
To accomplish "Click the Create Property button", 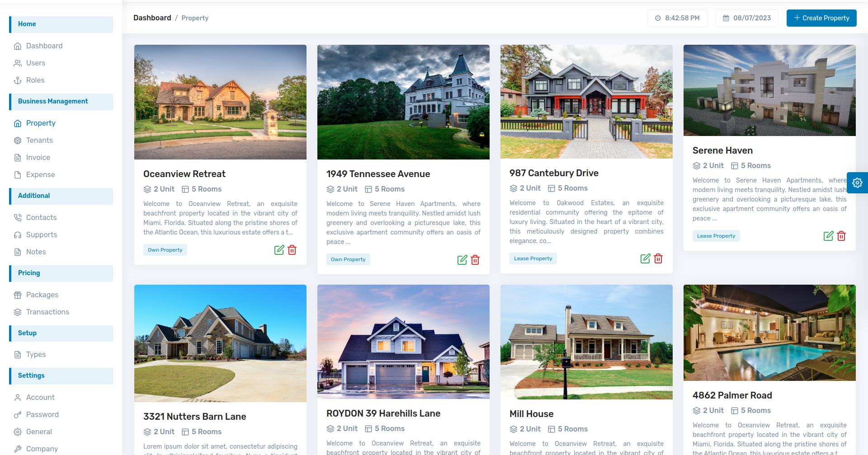I will pos(821,18).
